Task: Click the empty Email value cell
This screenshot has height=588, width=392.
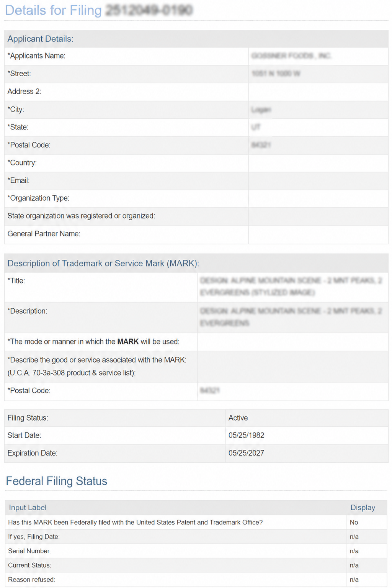Action: pyautogui.click(x=318, y=180)
